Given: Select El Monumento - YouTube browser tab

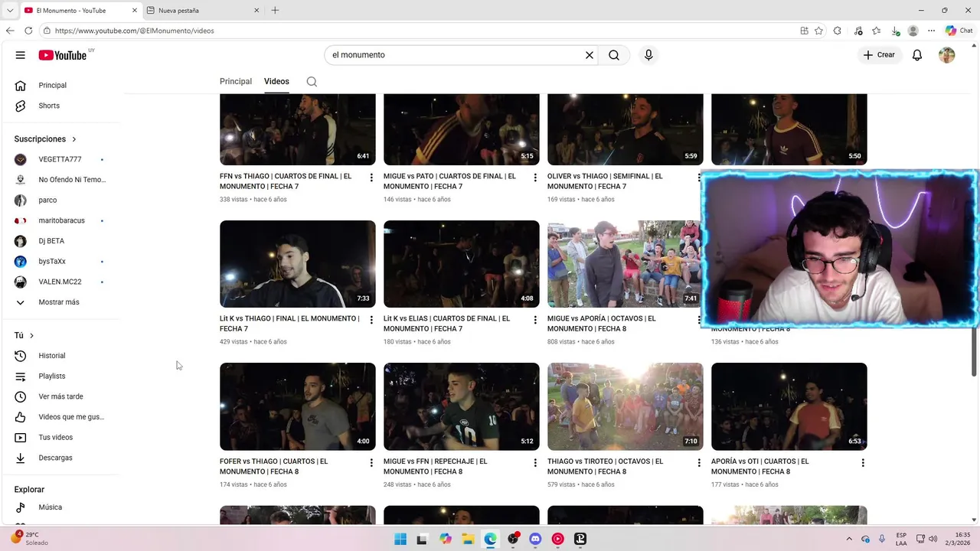Looking at the screenshot, I should click(x=80, y=11).
